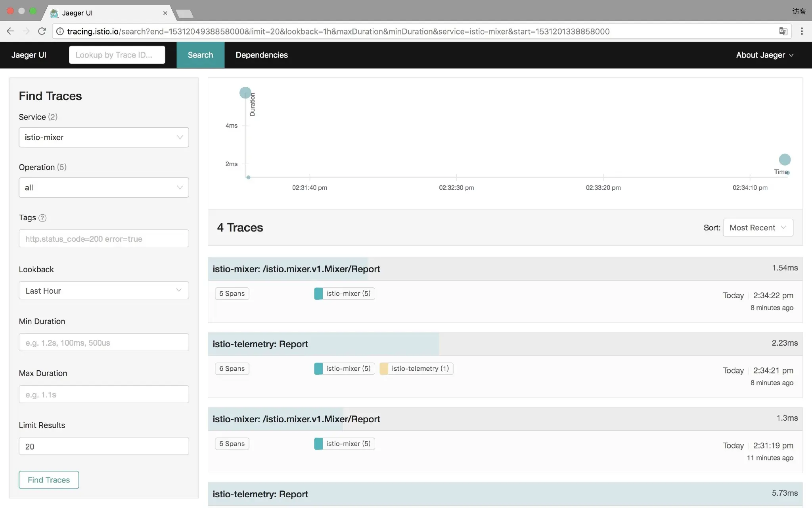Click the browser back arrow
The image size is (812, 508).
pyautogui.click(x=10, y=31)
